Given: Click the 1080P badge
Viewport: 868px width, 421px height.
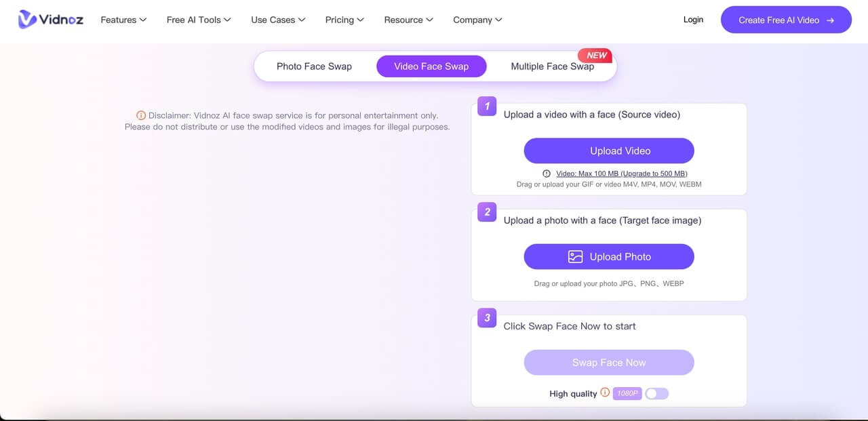Looking at the screenshot, I should [x=627, y=393].
